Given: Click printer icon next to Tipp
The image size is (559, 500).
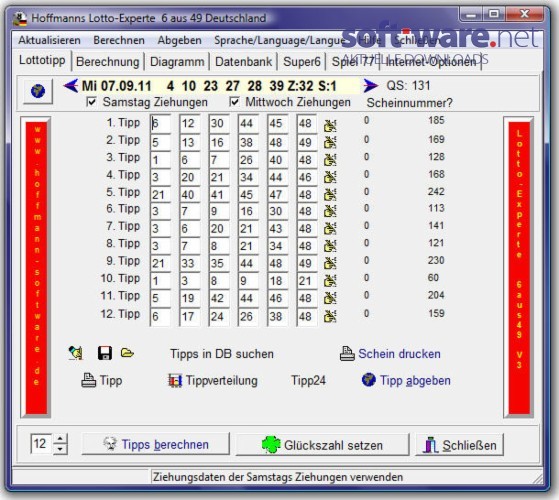Looking at the screenshot, I should (88, 380).
